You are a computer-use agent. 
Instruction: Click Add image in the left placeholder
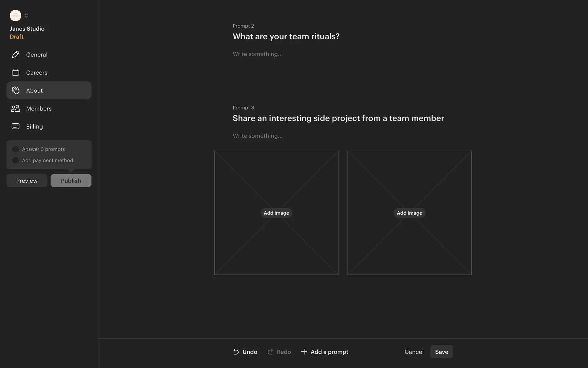point(276,213)
